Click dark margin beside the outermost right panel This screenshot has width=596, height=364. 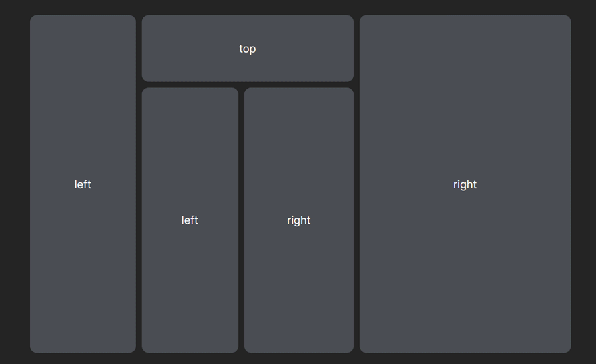pos(583,184)
